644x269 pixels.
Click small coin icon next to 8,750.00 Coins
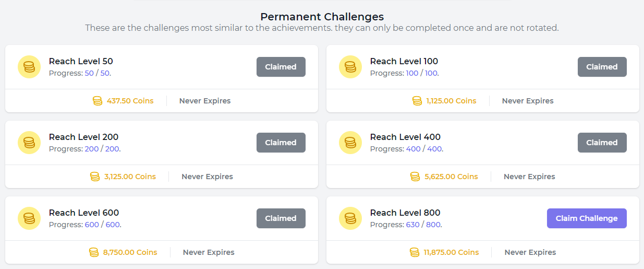click(94, 252)
